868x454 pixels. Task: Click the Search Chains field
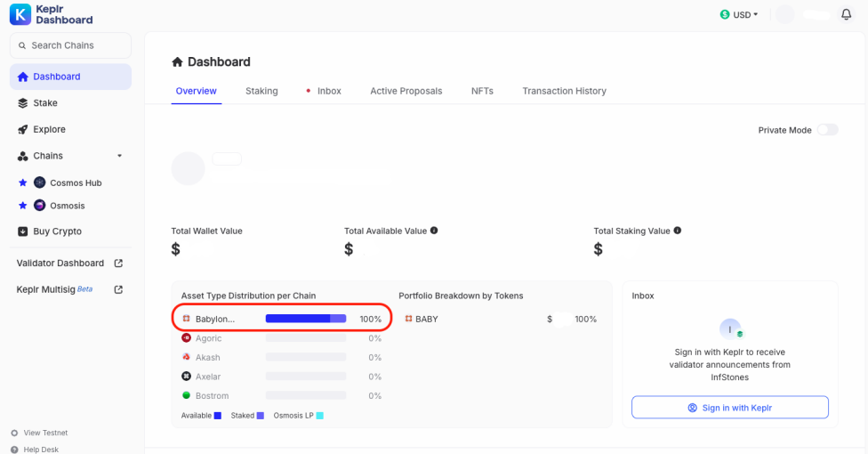(x=70, y=45)
